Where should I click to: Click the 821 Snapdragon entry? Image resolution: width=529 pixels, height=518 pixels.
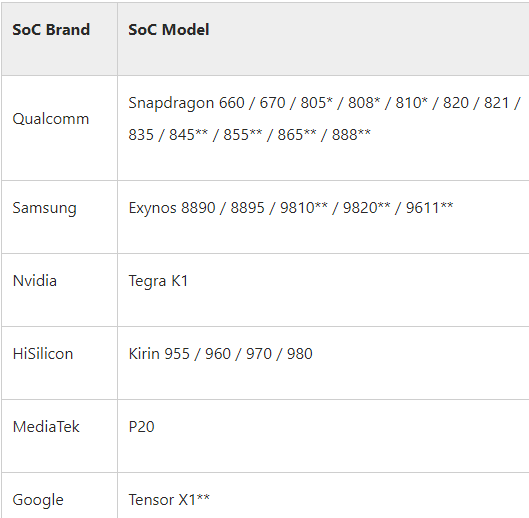pyautogui.click(x=496, y=103)
